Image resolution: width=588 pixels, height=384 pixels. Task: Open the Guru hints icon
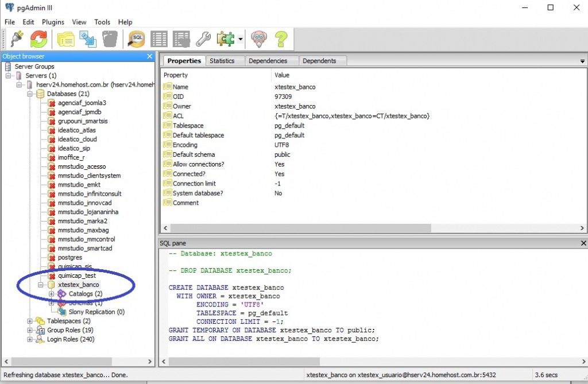pyautogui.click(x=258, y=39)
